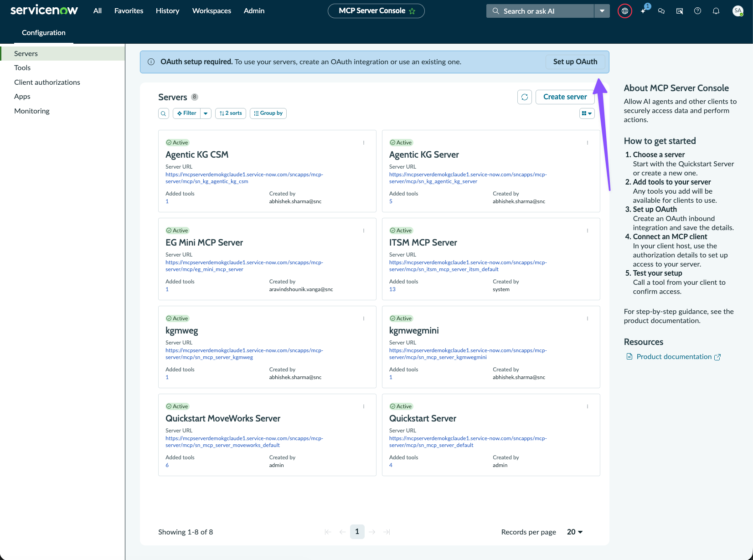Expand the search scope dropdown arrow
The width and height of the screenshot is (753, 560).
602,11
